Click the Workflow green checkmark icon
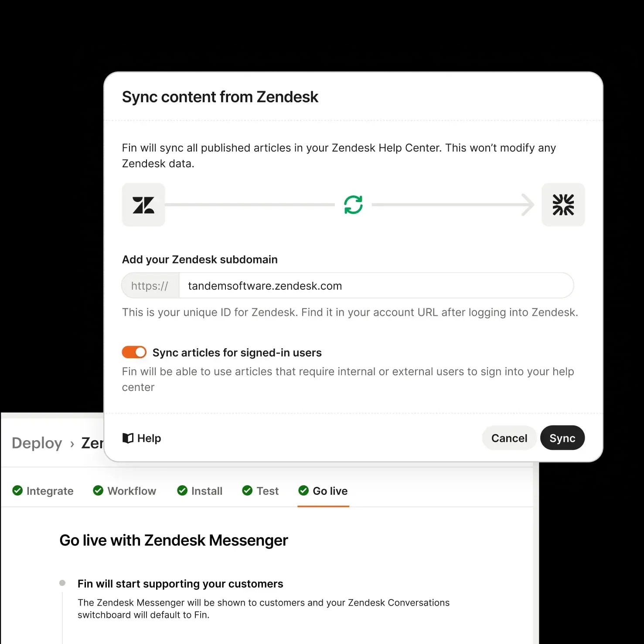Viewport: 644px width, 644px height. 99,491
